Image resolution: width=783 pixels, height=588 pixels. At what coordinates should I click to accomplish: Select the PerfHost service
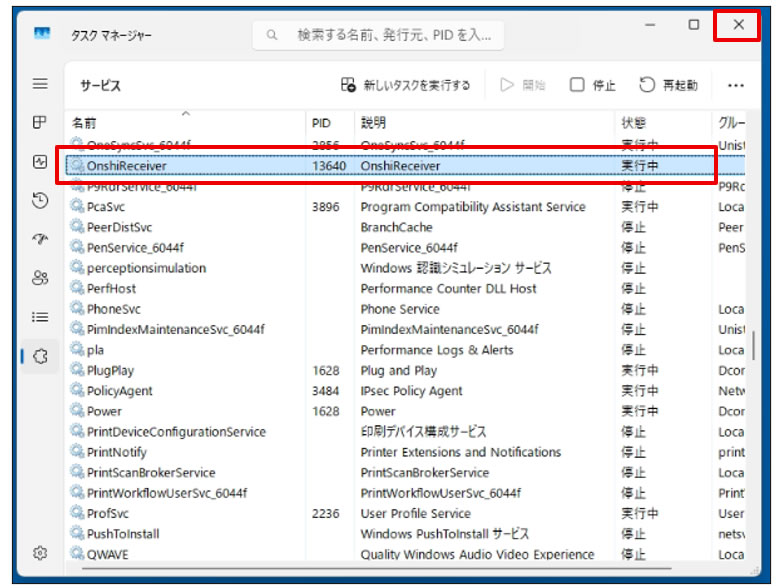click(111, 289)
